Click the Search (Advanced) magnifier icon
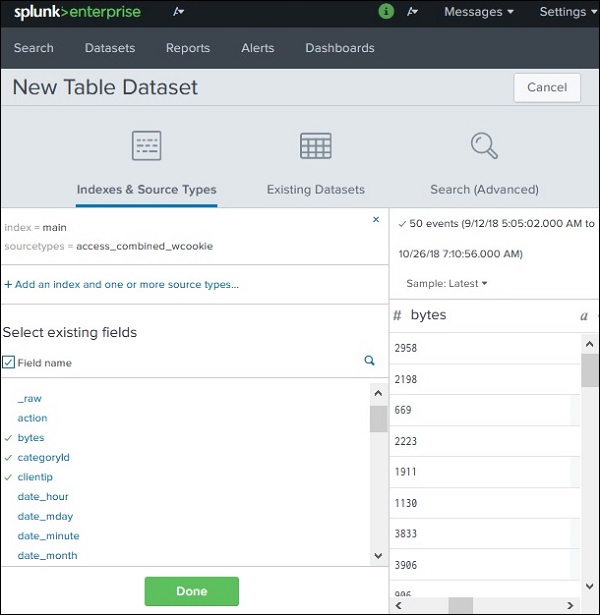This screenshot has width=600, height=615. 484,146
